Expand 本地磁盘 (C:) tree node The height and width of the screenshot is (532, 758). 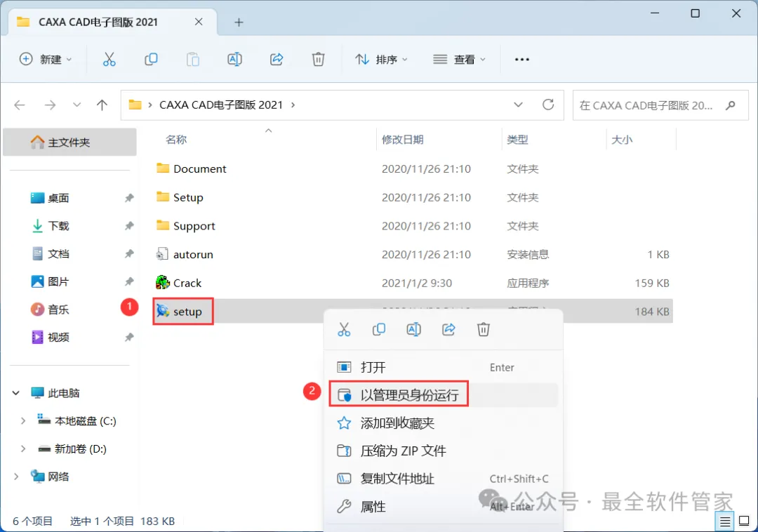pos(22,421)
